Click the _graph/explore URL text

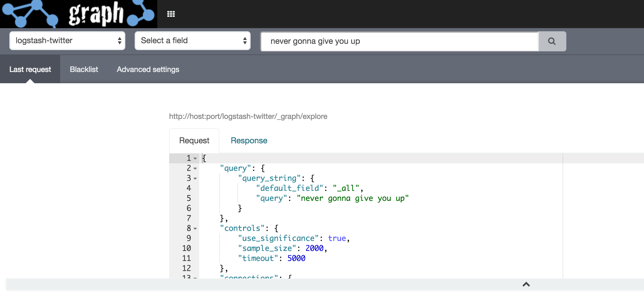(248, 116)
